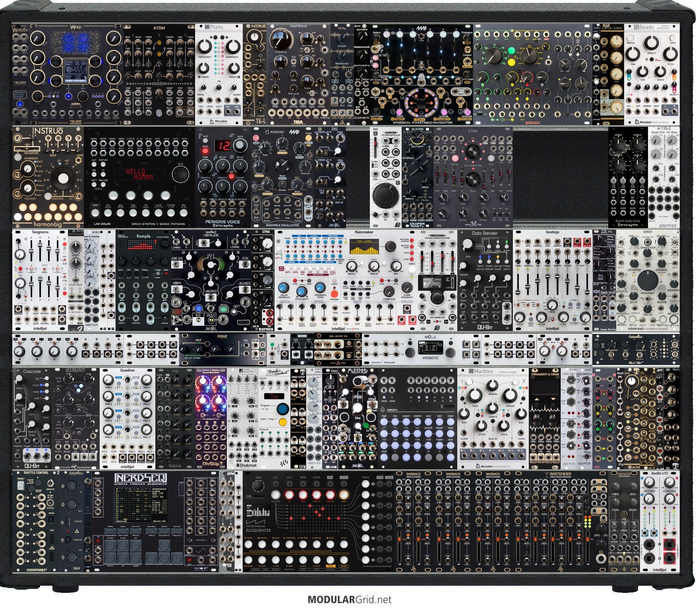
Task: Select the Tangrams module
Action: click(x=40, y=280)
